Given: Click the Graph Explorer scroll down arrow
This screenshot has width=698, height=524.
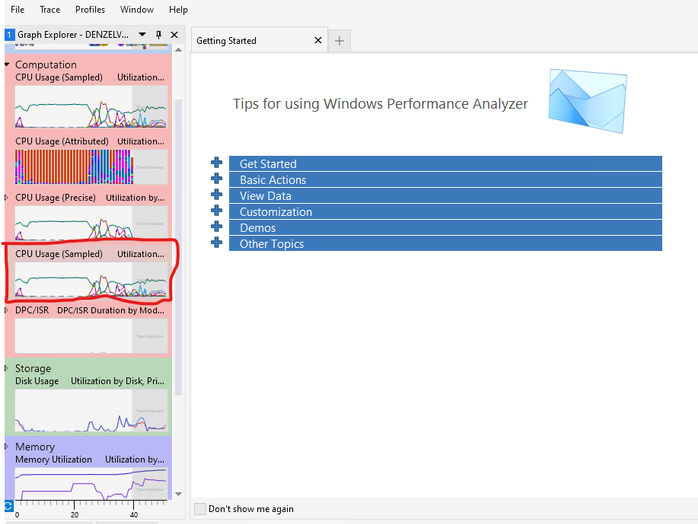Looking at the screenshot, I should (179, 494).
